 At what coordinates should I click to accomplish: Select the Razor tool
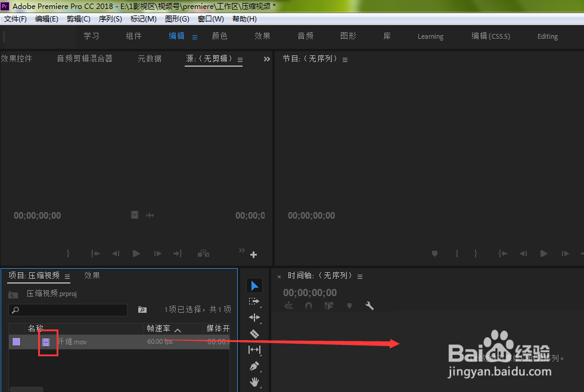[x=254, y=334]
